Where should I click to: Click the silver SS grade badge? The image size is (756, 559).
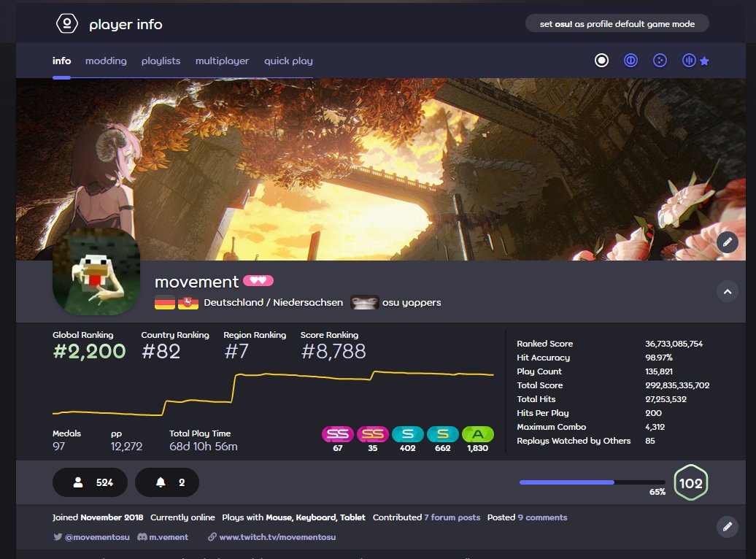click(x=337, y=434)
